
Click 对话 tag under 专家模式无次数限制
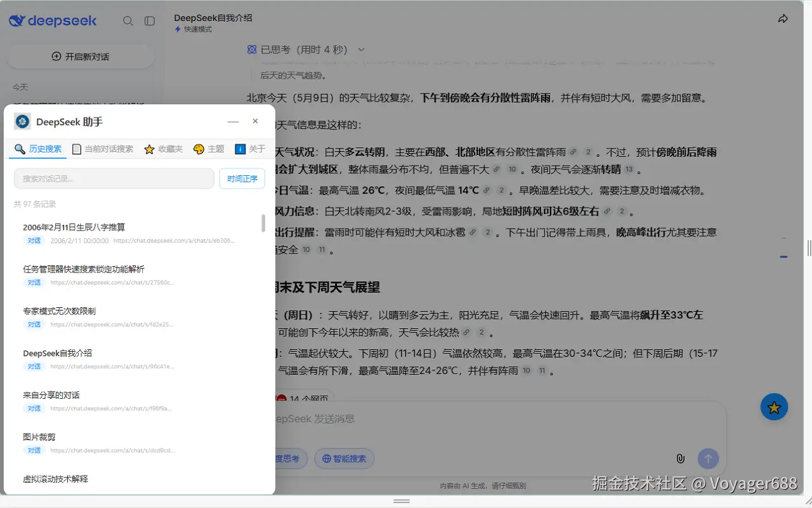(x=34, y=324)
